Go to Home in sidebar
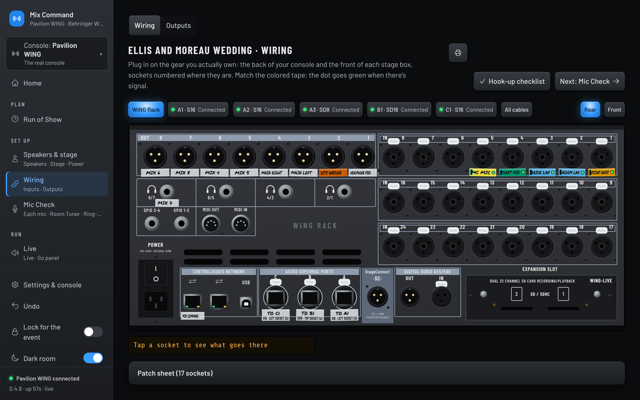This screenshot has height=400, width=640. [x=57, y=83]
